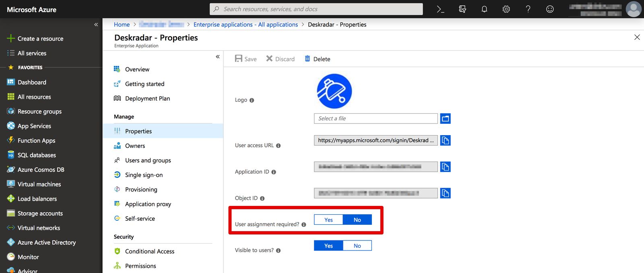Click the Azure Active Directory icon

11,242
